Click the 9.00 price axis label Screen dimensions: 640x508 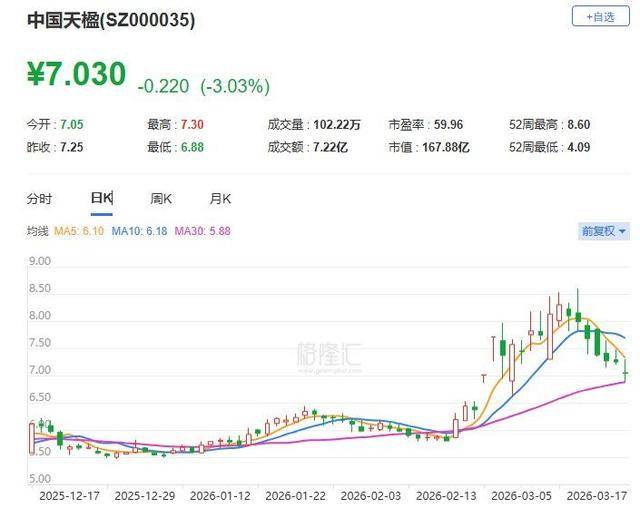40,262
